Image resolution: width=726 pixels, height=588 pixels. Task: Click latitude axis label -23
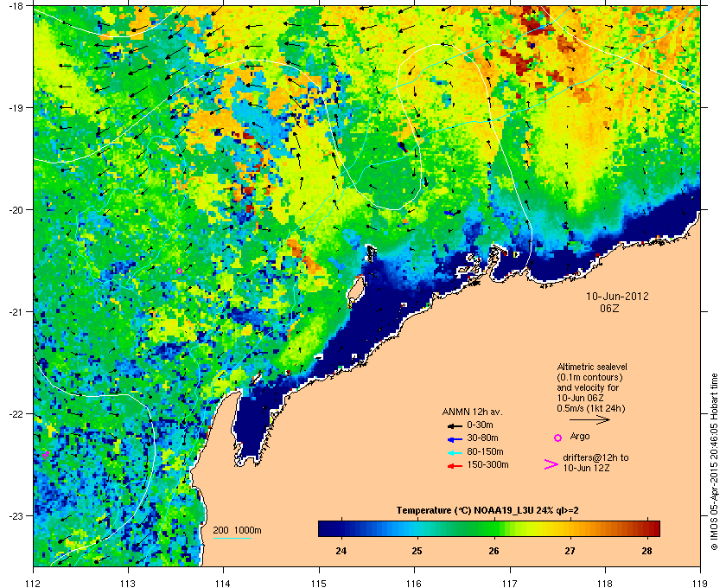(x=16, y=515)
